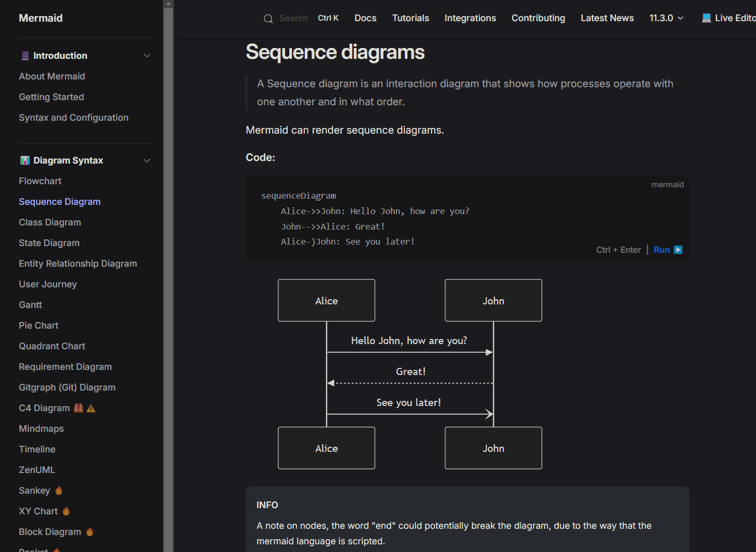Click the bottom Alice participant box
756x552 pixels.
(326, 448)
